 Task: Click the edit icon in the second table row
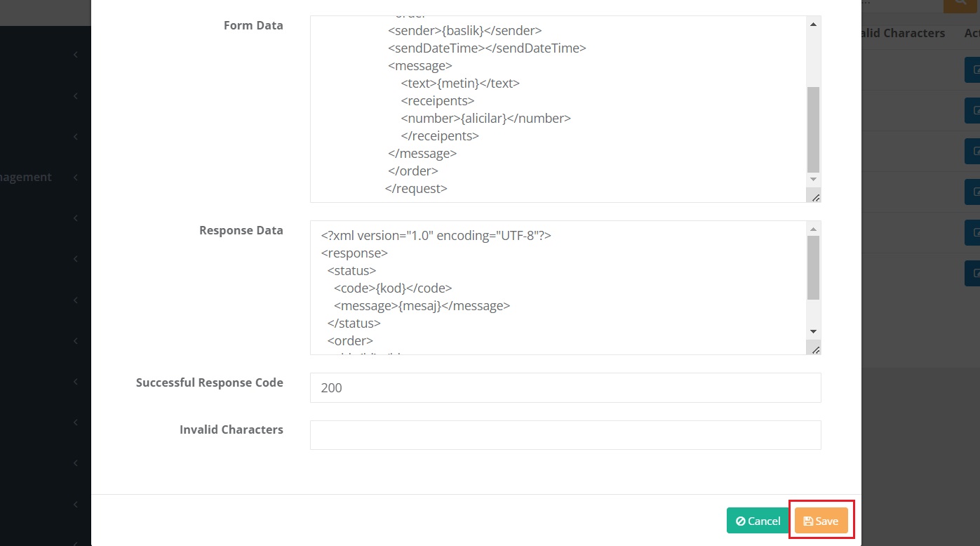(972, 111)
